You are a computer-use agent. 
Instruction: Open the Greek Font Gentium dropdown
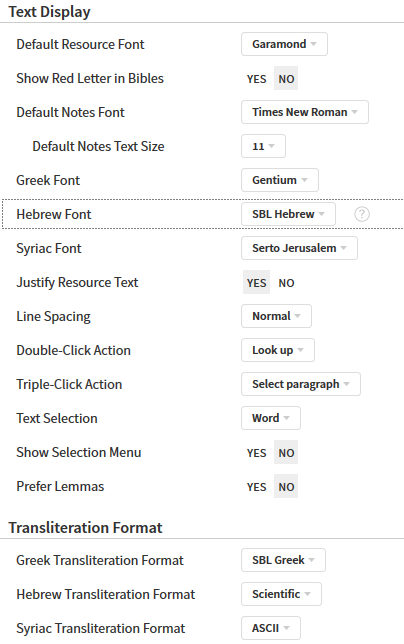280,180
